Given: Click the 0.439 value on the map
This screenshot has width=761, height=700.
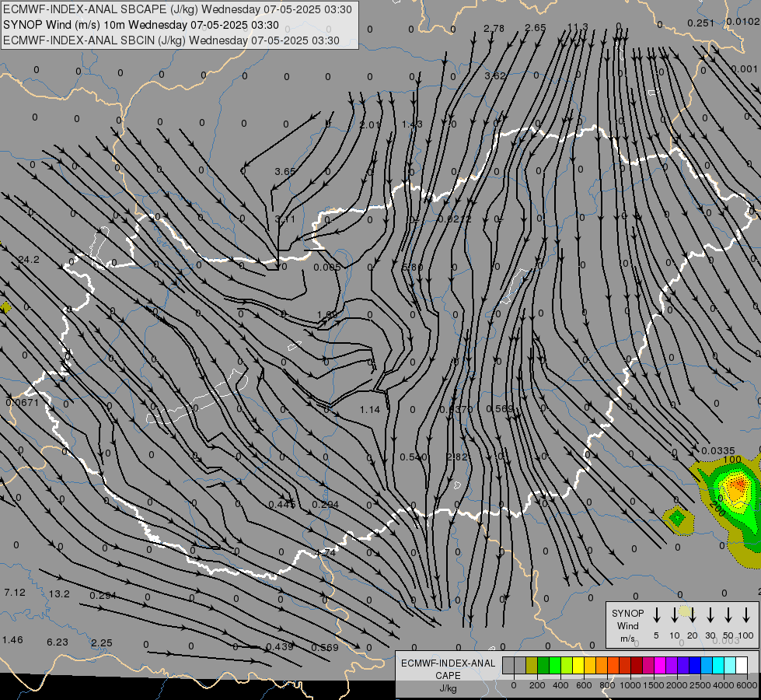Looking at the screenshot, I should click(280, 647).
